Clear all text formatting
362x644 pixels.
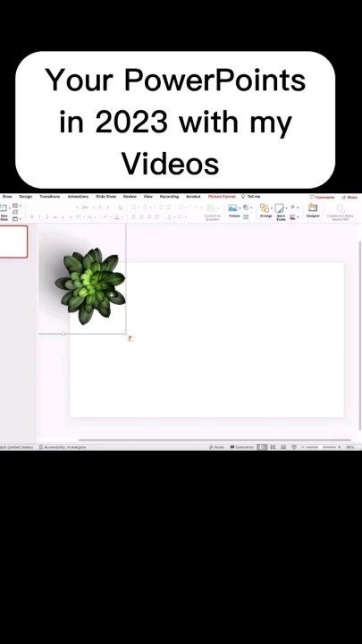[121, 208]
